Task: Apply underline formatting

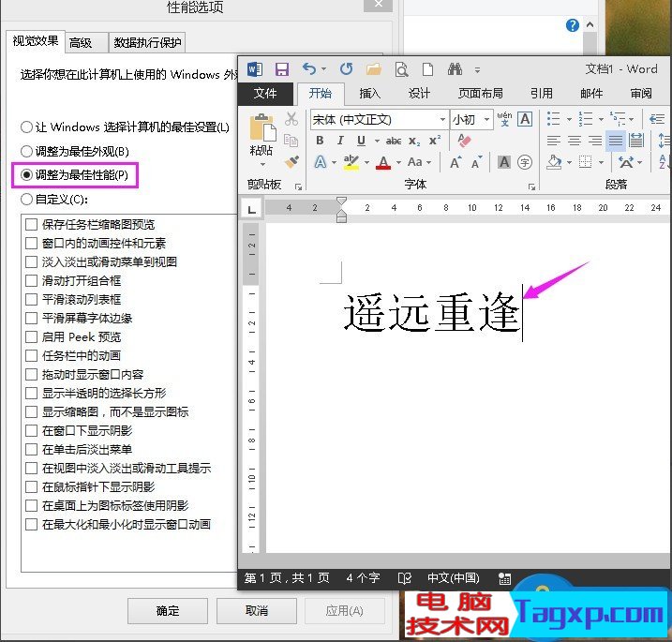Action: tap(361, 141)
